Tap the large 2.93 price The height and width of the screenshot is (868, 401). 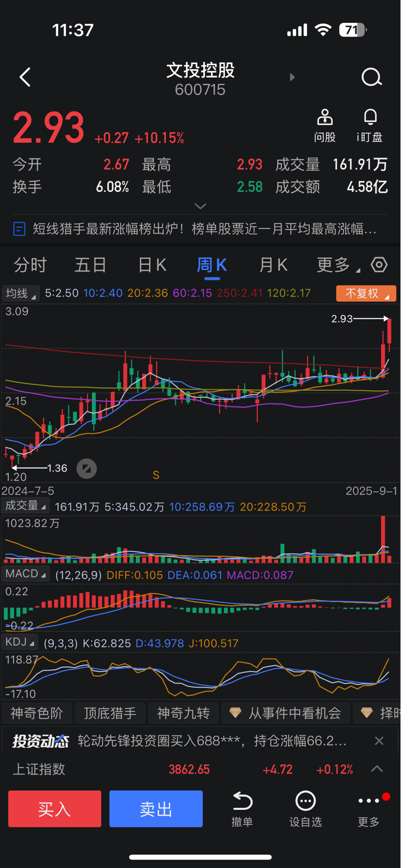click(48, 128)
